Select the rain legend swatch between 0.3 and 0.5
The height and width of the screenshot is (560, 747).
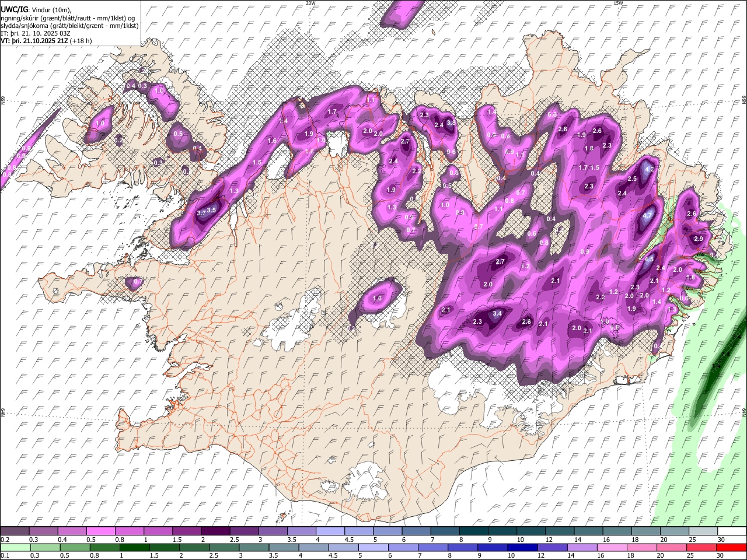[45, 547]
